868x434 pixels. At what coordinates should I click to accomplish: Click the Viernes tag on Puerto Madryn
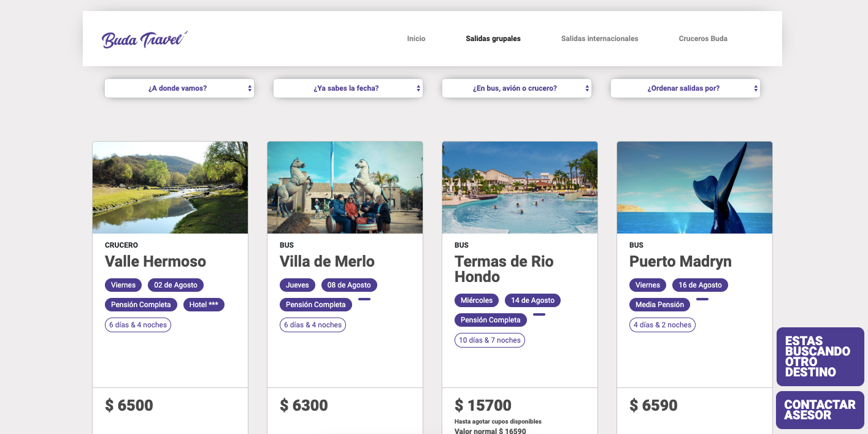[x=648, y=285]
